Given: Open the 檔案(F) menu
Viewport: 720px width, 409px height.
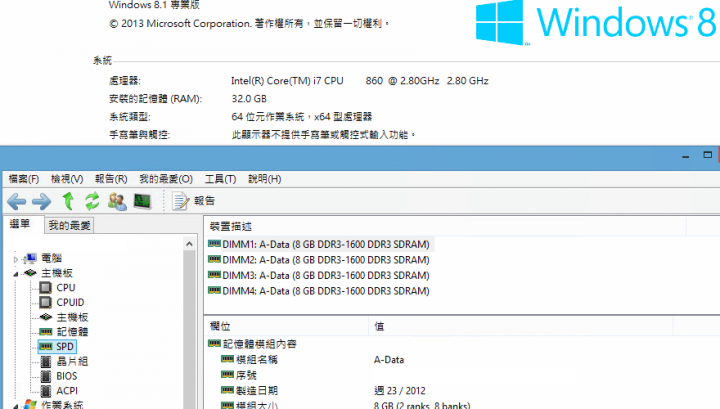Looking at the screenshot, I should coord(24,179).
